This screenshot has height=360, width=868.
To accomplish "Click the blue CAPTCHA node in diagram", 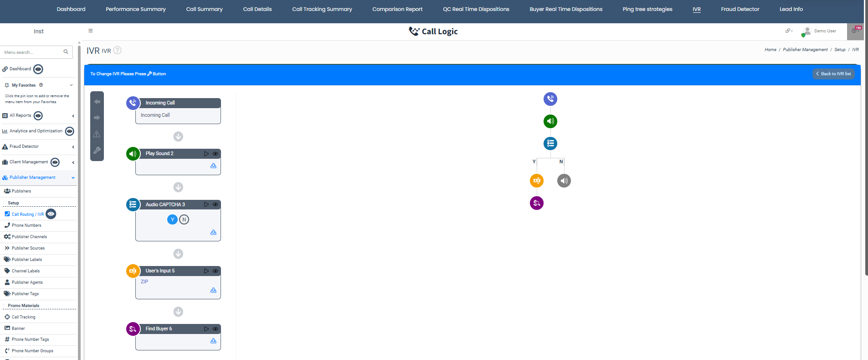I will pyautogui.click(x=550, y=143).
